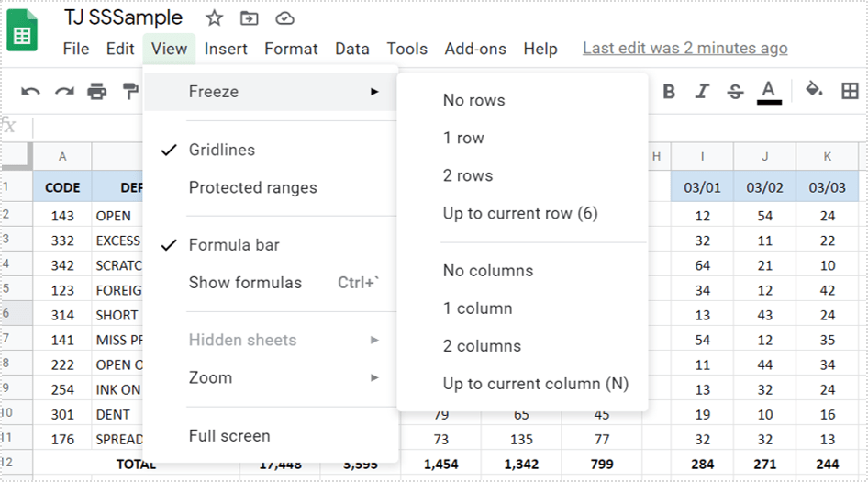868x482 pixels.
Task: Open the Insert menu
Action: pyautogui.click(x=226, y=49)
